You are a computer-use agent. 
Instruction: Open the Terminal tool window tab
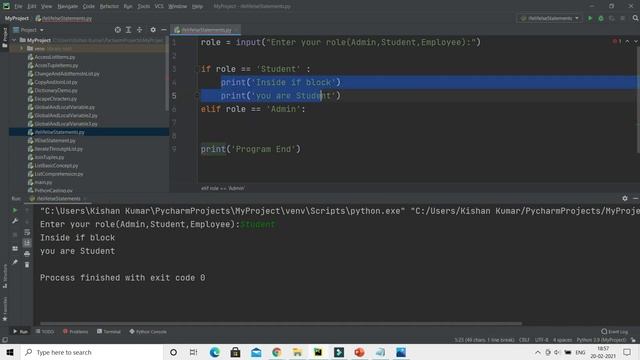(x=109, y=331)
